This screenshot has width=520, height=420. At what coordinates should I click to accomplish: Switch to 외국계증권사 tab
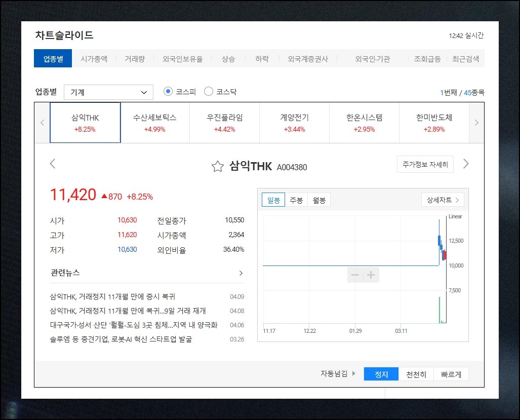click(308, 59)
